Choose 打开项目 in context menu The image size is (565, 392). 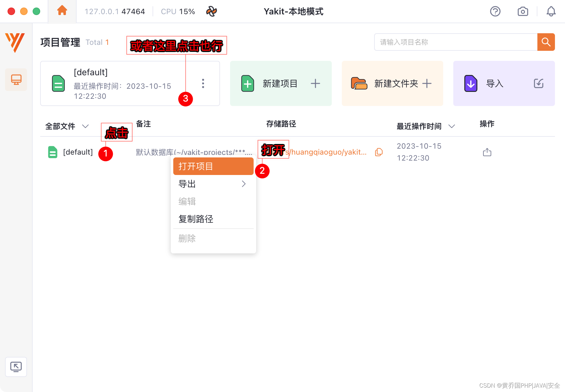coord(213,166)
